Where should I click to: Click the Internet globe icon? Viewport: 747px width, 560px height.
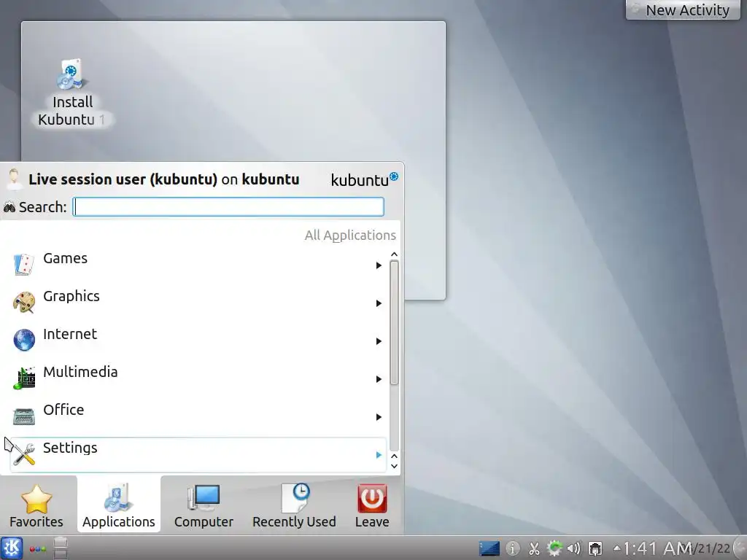[x=24, y=341]
